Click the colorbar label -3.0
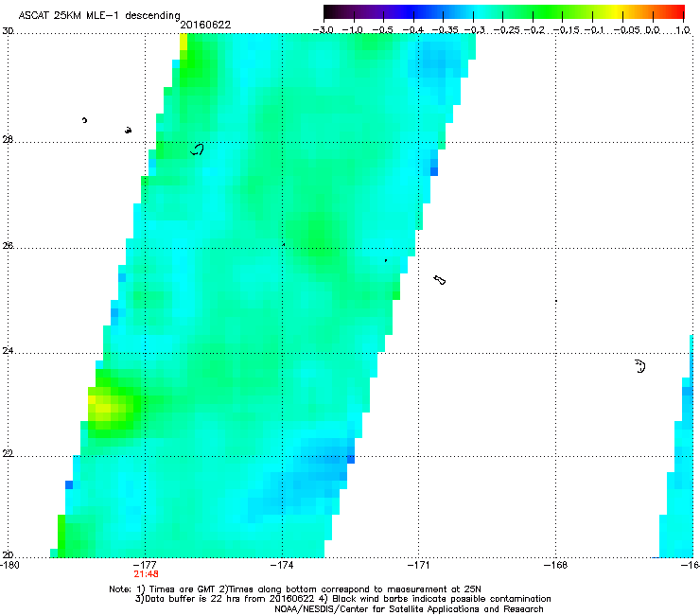 coord(323,30)
